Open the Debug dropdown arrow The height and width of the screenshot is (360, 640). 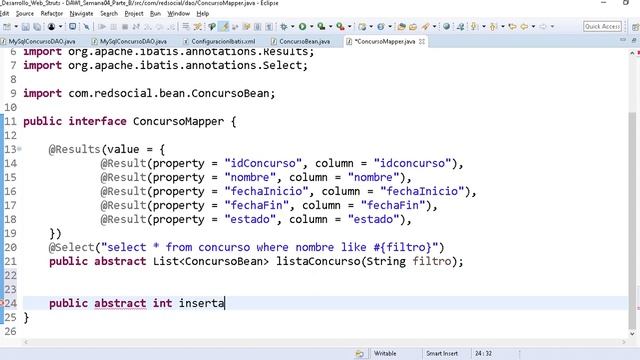293,27
